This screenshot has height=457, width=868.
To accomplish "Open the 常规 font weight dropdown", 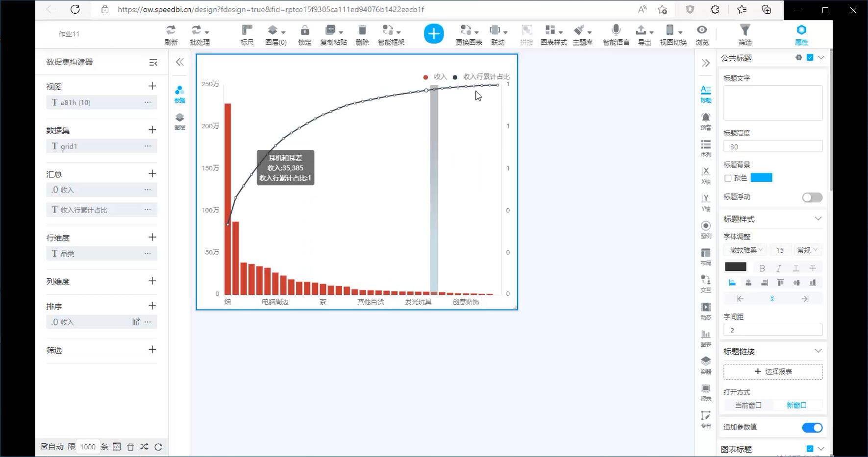I will click(807, 250).
